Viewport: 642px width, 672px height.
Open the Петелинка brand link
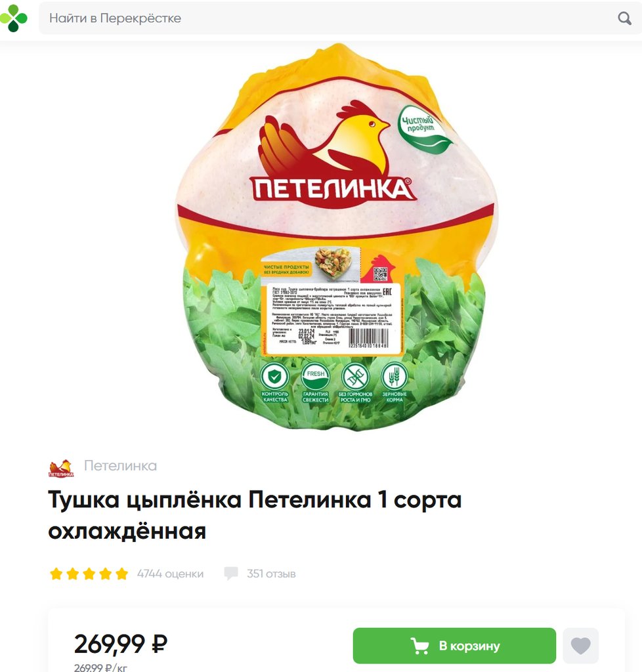[120, 465]
